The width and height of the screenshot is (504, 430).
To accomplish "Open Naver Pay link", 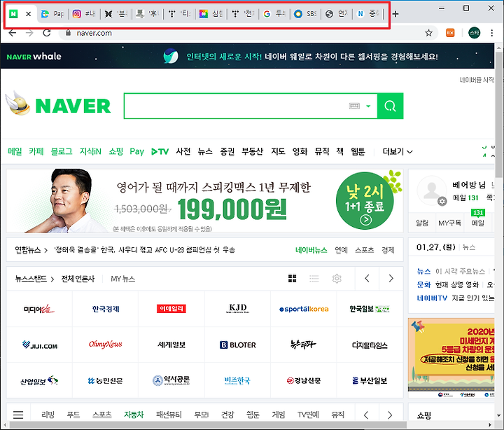I will (x=137, y=151).
